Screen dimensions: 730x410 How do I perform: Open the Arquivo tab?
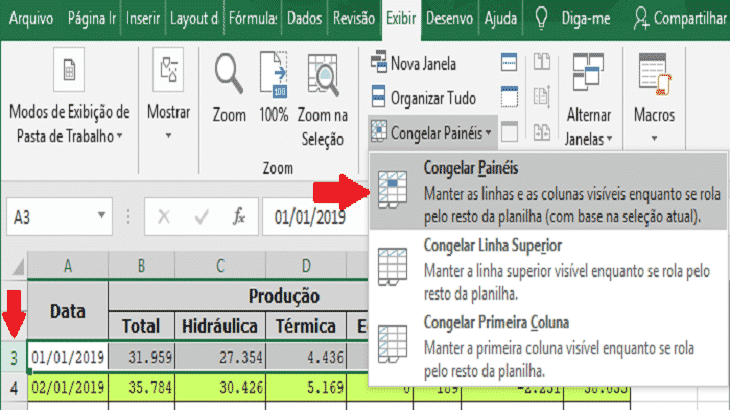pyautogui.click(x=31, y=19)
